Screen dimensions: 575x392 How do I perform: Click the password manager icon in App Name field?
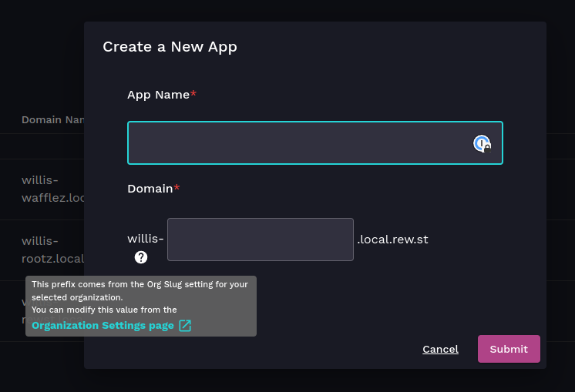(482, 143)
